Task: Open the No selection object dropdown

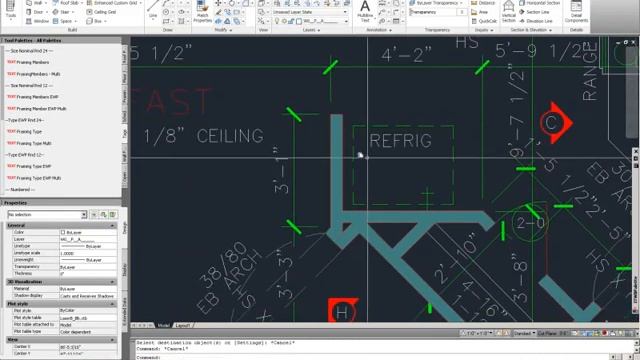Action: [x=47, y=214]
